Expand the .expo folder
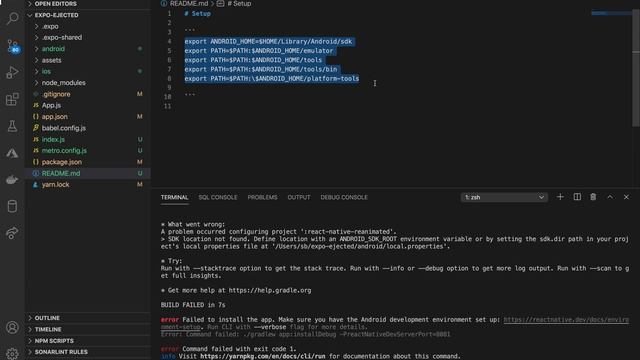The height and width of the screenshot is (360, 640). click(88, 26)
